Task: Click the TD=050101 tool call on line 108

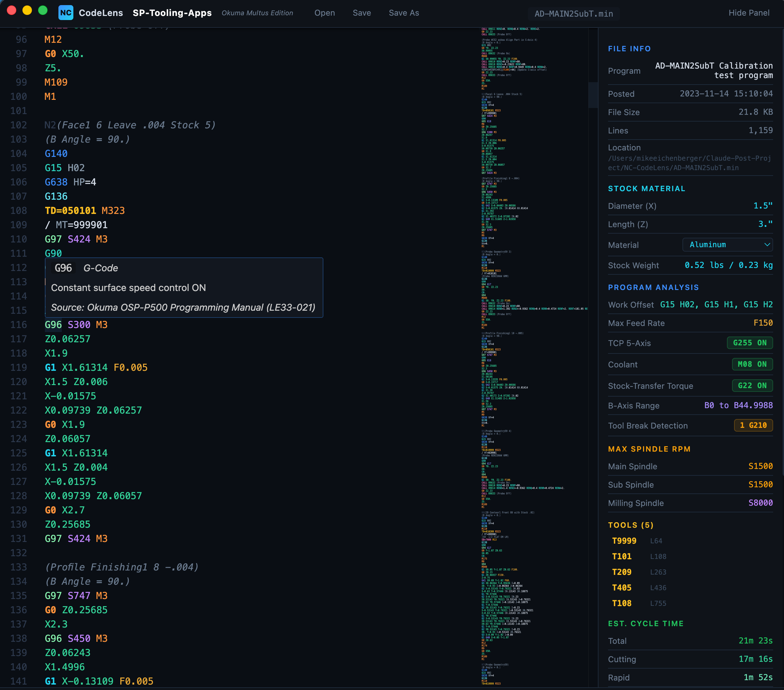Action: pyautogui.click(x=71, y=211)
